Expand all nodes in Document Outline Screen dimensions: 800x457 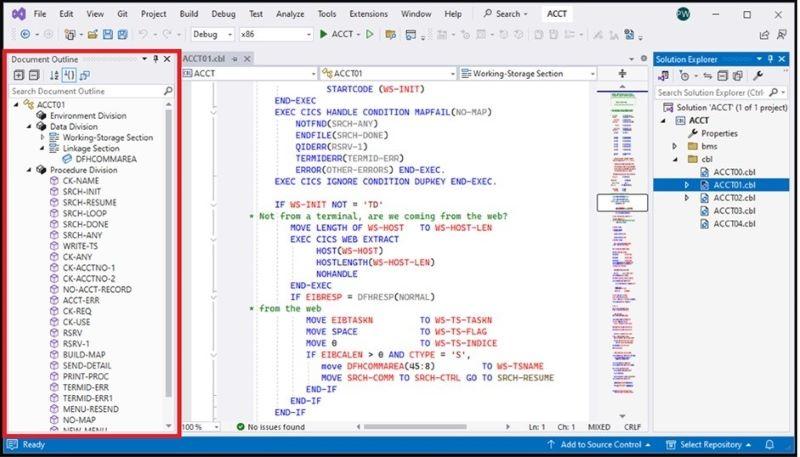click(19, 75)
